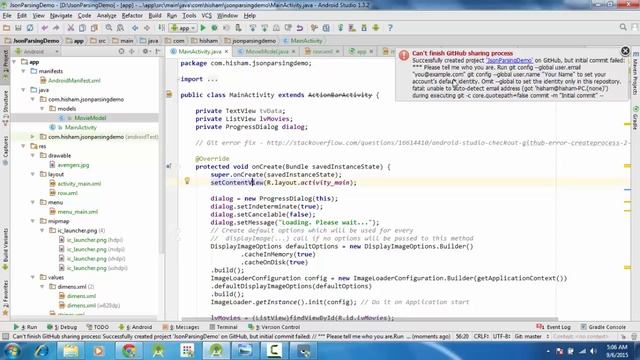640x360 pixels.
Task: Collapse the res folder node
Action: [24, 146]
